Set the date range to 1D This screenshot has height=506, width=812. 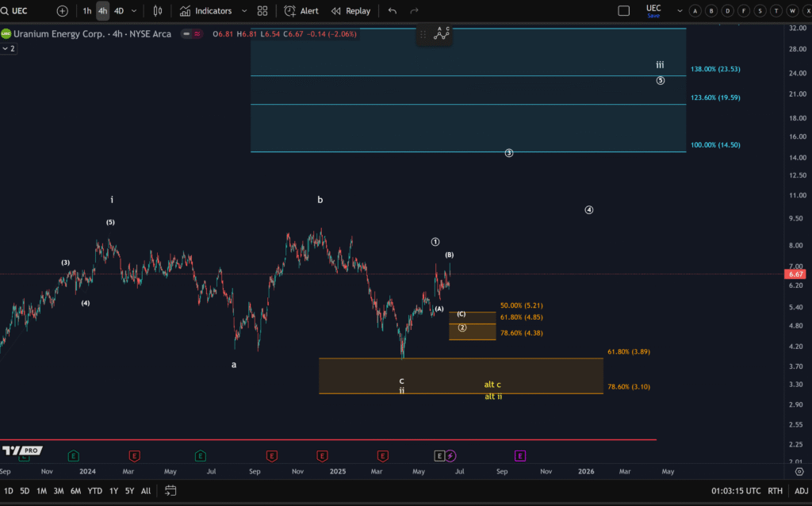[x=8, y=491]
